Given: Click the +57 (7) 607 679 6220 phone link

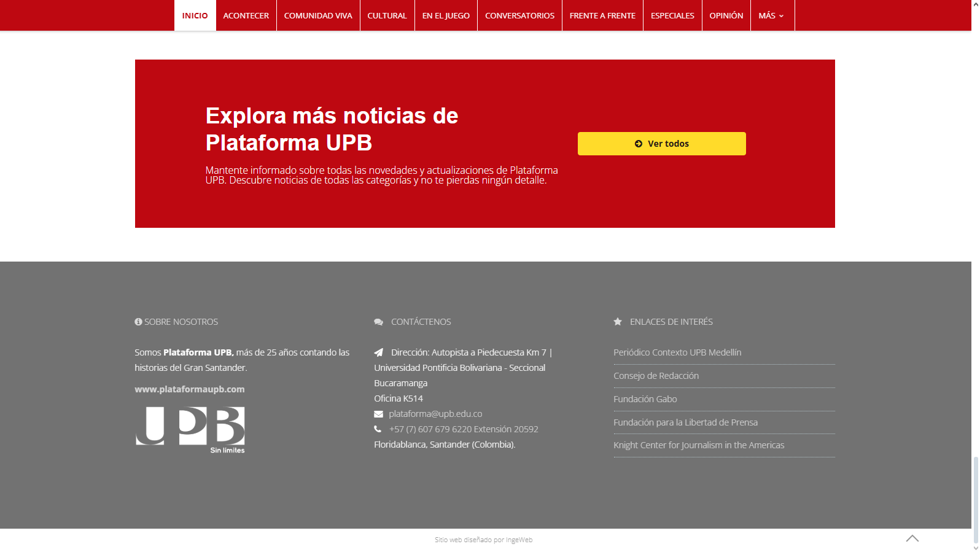Looking at the screenshot, I should (x=464, y=429).
